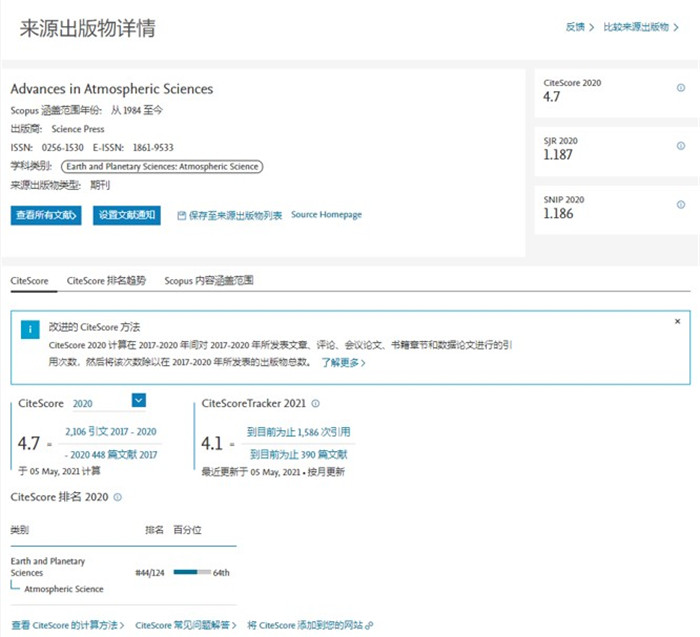Click info icon beside CiteScore 2020 card
The image size is (700, 637).
point(681,88)
